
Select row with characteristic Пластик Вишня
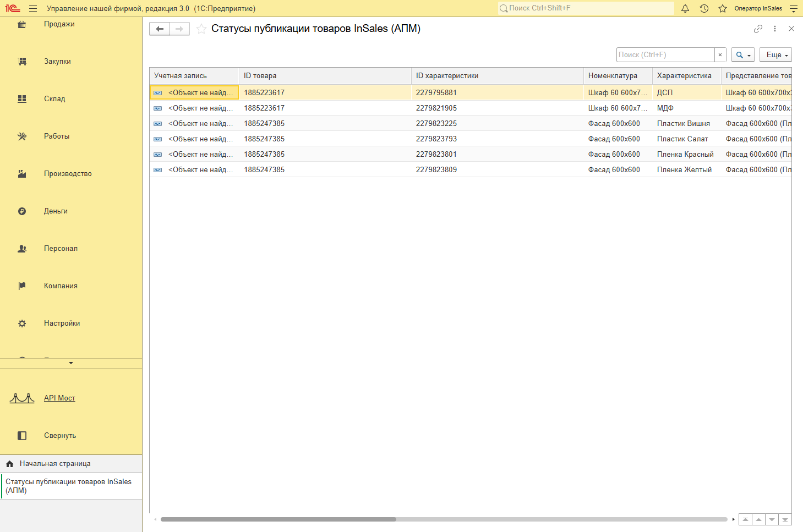(471, 124)
